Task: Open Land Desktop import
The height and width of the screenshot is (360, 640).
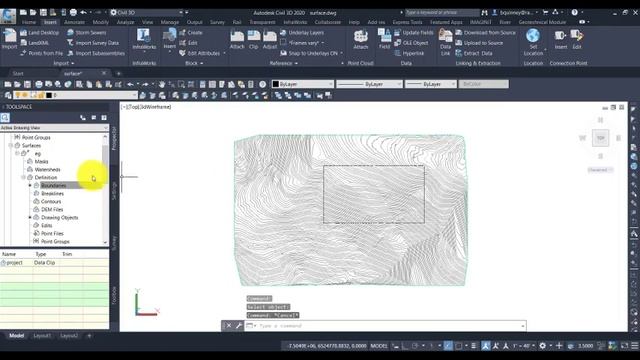Action: 40,33
